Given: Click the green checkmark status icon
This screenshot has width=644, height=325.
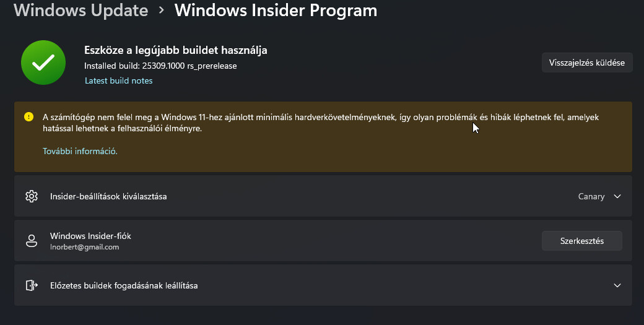Looking at the screenshot, I should click(43, 63).
